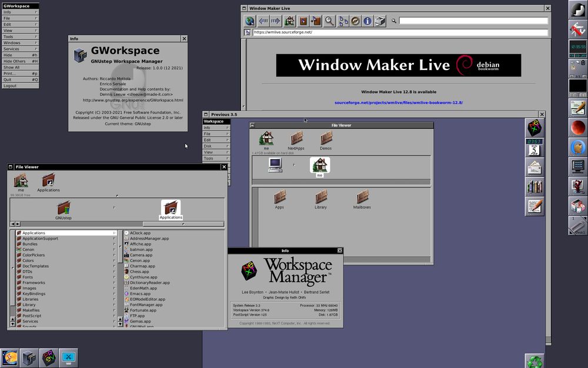Click the GWorkspace cube icon at bottom left

29,358
